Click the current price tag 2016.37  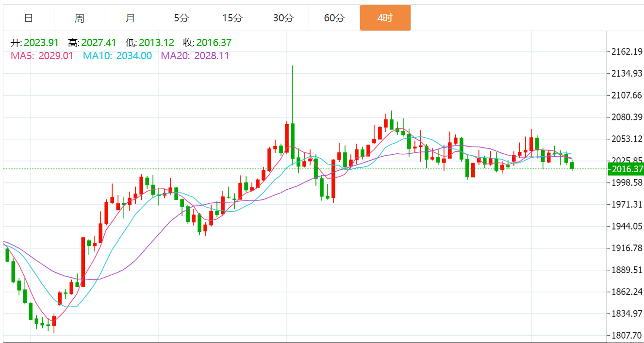[625, 169]
